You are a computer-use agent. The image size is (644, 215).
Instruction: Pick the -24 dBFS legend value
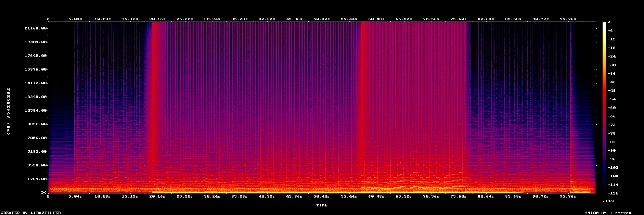[x=611, y=56]
